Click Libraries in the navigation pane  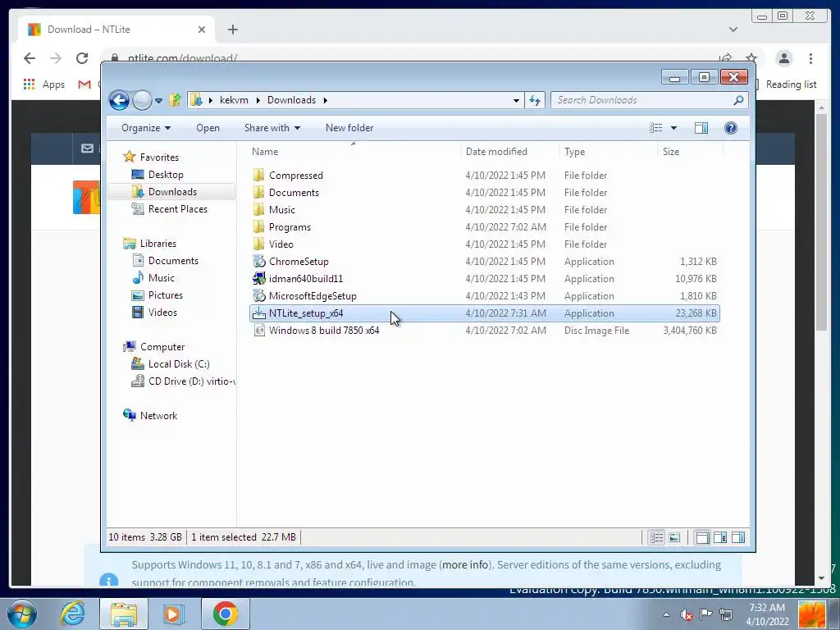pos(157,243)
